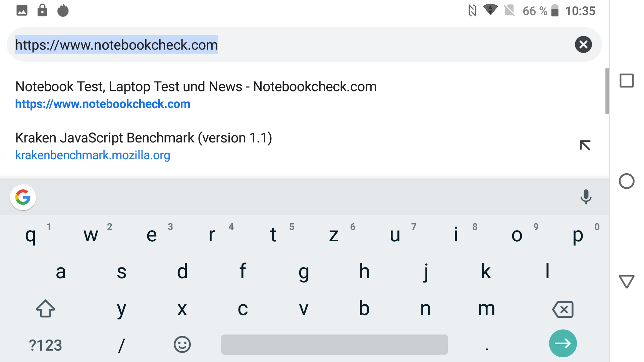This screenshot has width=644, height=362.
Task: Toggle the Shift key
Action: tap(45, 309)
